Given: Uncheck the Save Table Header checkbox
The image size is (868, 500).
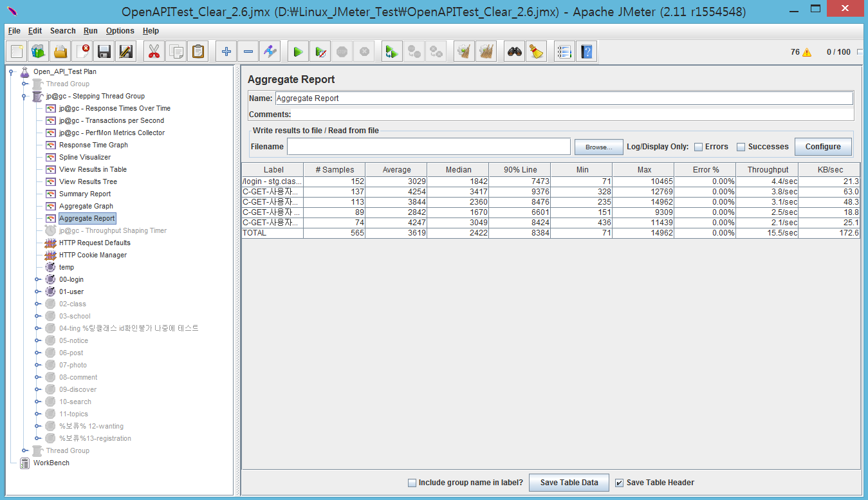Looking at the screenshot, I should 620,483.
